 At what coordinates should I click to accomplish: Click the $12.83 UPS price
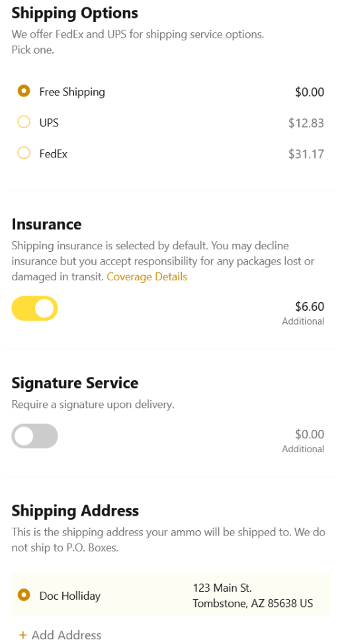(x=306, y=123)
